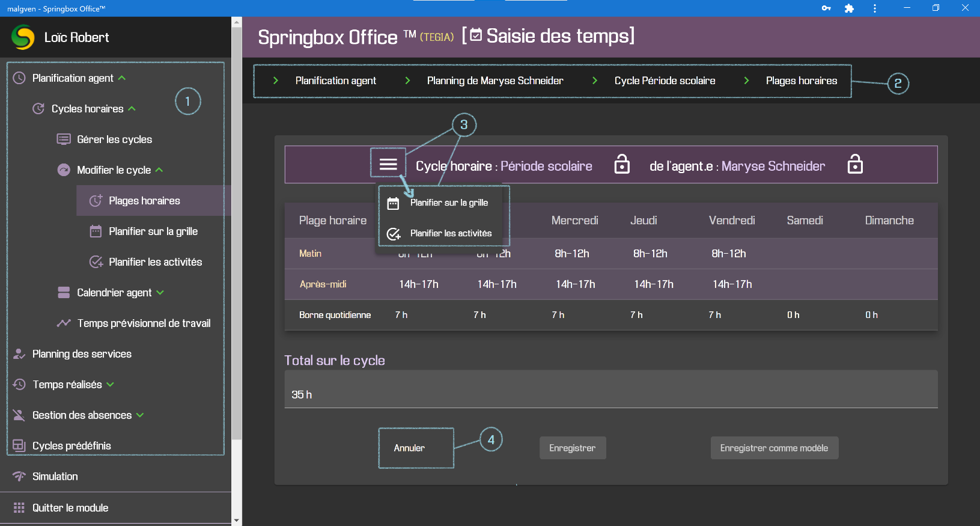Click the Matin row label
The height and width of the screenshot is (526, 980).
(x=311, y=254)
